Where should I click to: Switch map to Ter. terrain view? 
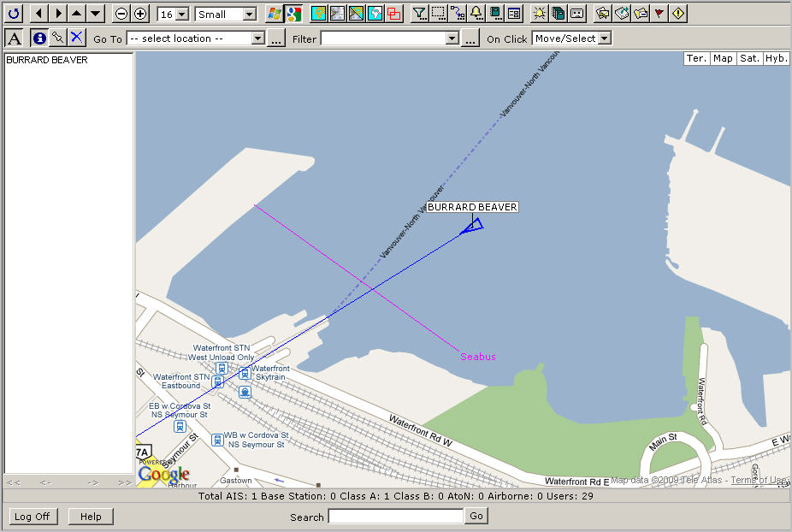coord(696,59)
